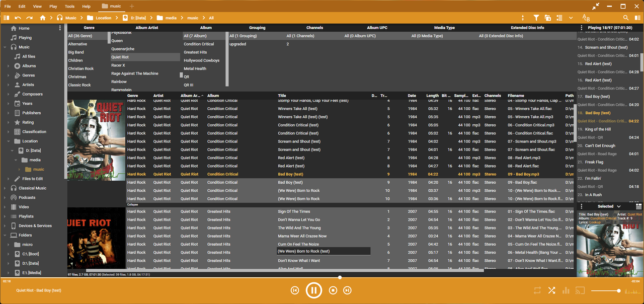The image size is (644, 304).
Task: Switch to mini player mode icon
Action: (x=596, y=6)
